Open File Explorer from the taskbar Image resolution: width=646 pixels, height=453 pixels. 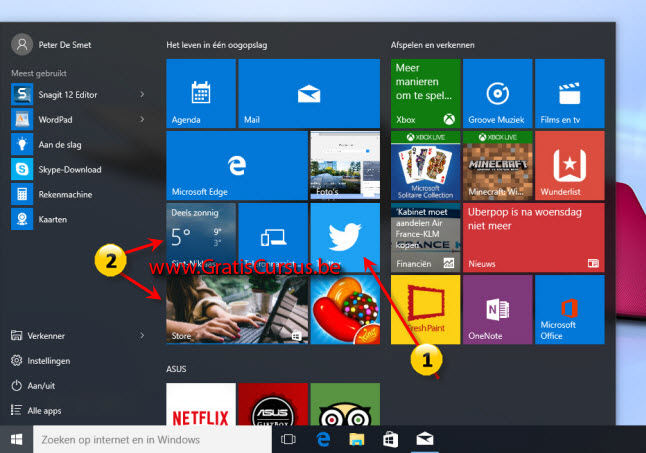click(x=357, y=439)
